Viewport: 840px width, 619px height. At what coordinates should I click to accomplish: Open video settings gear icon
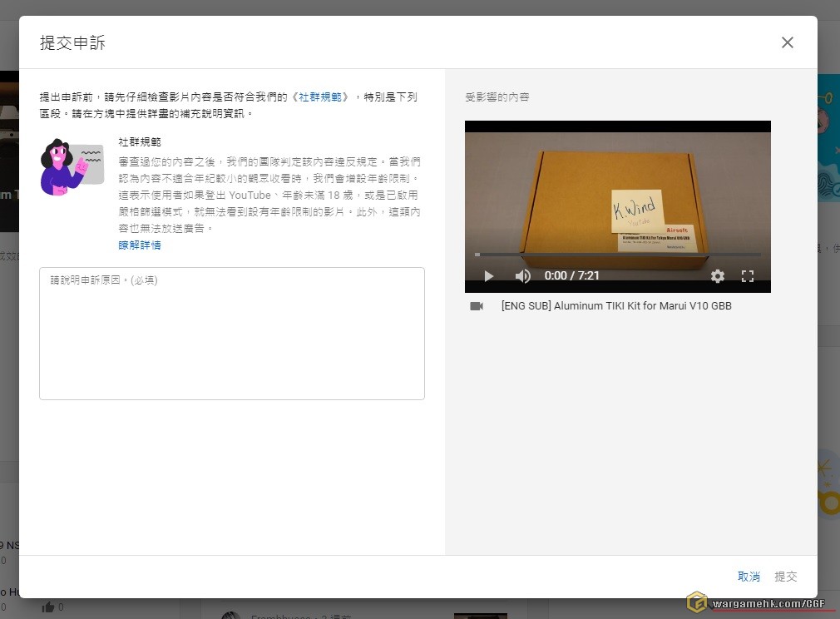pos(718,276)
